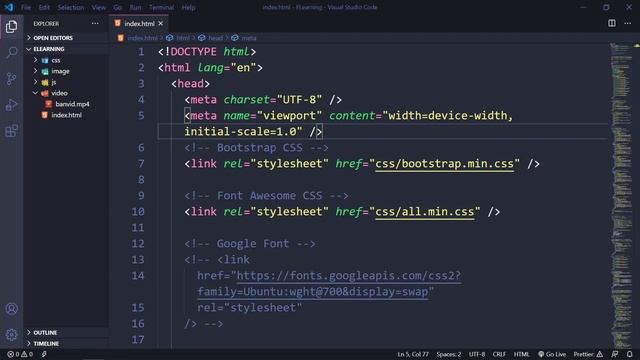Close the index.html tab
This screenshot has width=640, height=360.
pyautogui.click(x=161, y=24)
